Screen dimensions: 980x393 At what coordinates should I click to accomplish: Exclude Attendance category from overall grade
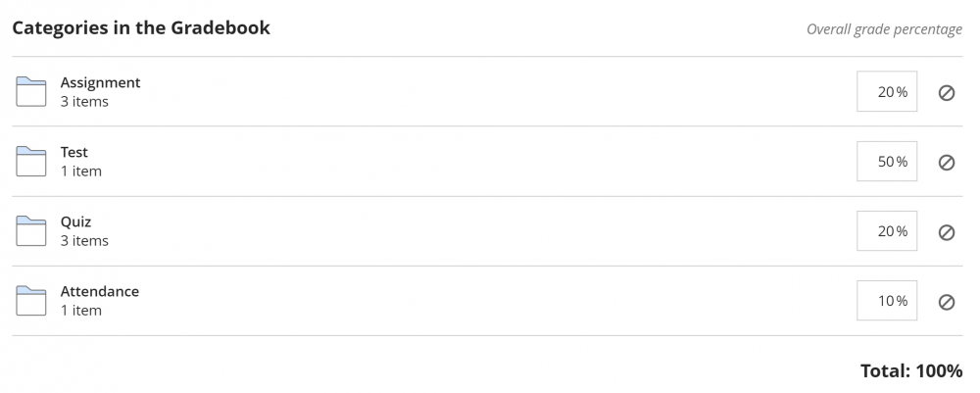947,302
